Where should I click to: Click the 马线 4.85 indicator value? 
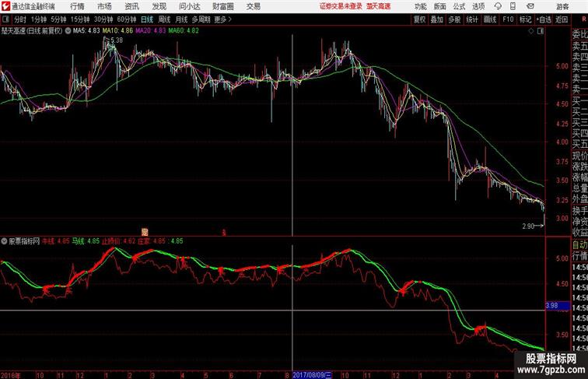point(86,241)
